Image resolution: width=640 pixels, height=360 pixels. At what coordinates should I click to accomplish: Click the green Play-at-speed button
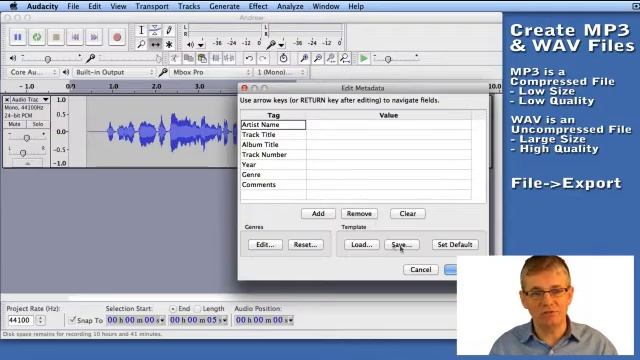tap(364, 58)
